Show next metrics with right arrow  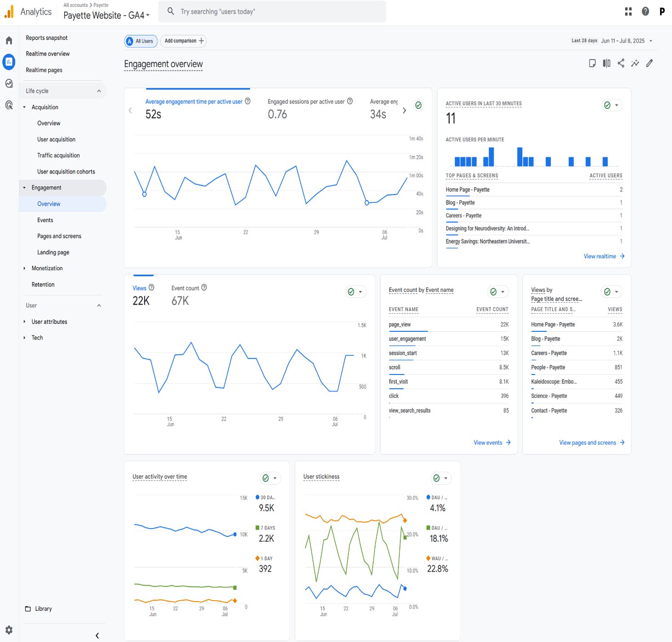(x=404, y=110)
